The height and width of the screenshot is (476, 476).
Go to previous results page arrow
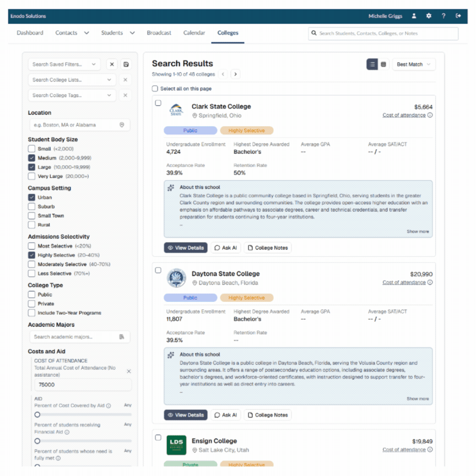coord(223,74)
